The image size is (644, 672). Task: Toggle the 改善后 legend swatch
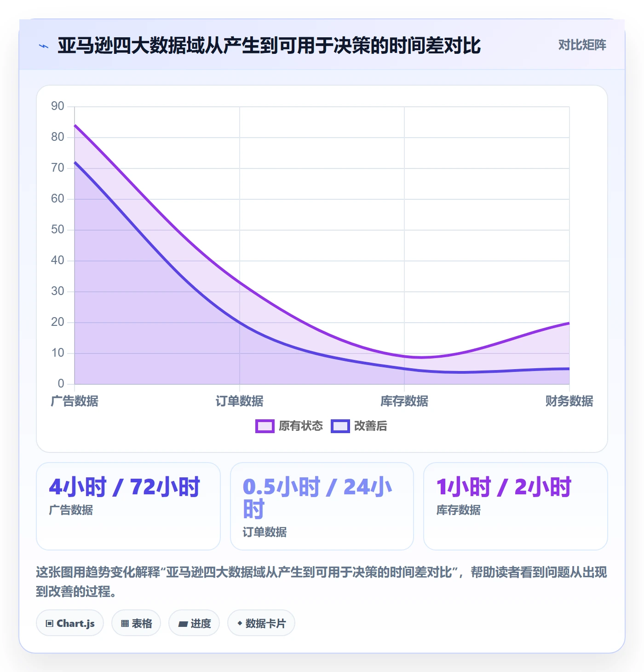point(340,426)
